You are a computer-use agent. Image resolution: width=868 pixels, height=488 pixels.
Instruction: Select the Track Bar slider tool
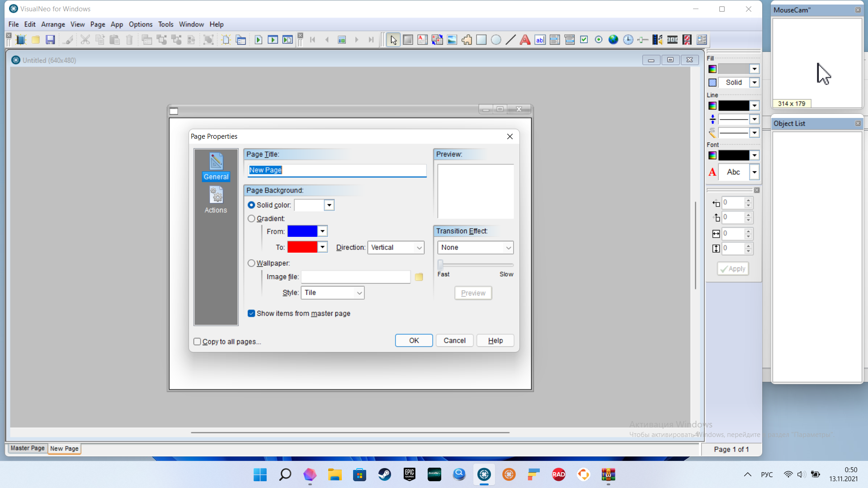(643, 40)
